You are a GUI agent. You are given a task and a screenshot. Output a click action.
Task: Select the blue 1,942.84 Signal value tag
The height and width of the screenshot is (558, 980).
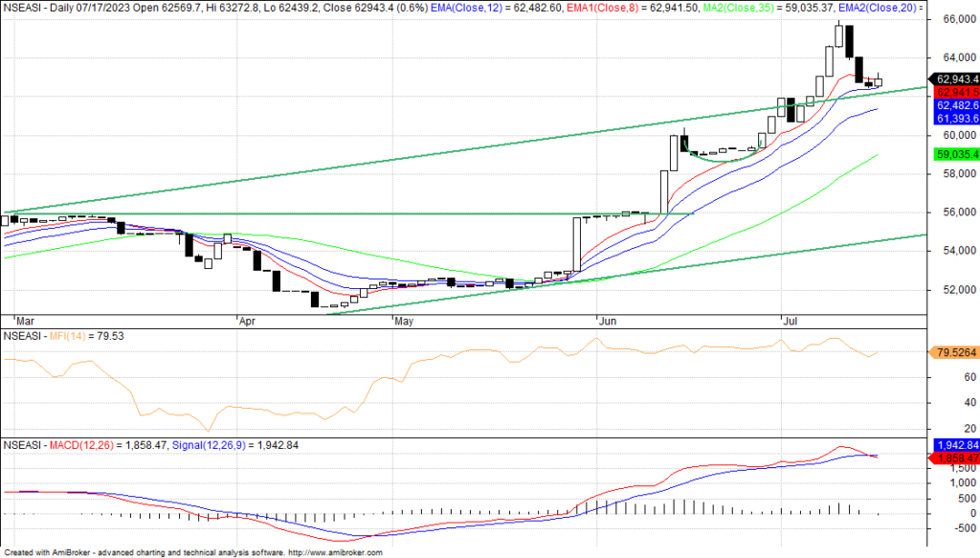[956, 446]
